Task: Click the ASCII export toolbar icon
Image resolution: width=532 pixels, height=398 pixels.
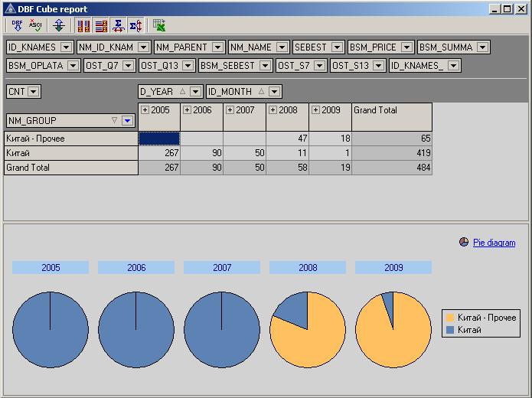Action: point(35,25)
